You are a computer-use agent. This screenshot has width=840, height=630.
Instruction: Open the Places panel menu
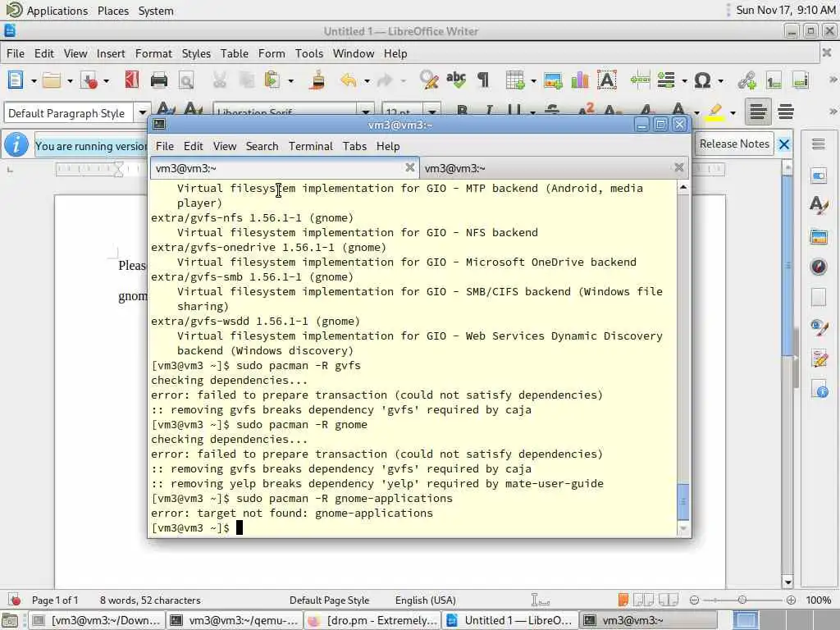[113, 11]
